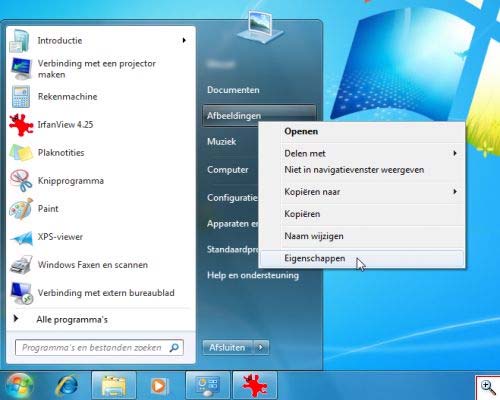Select Kopiëren naar menu entry
This screenshot has width=500, height=400.
(x=362, y=192)
